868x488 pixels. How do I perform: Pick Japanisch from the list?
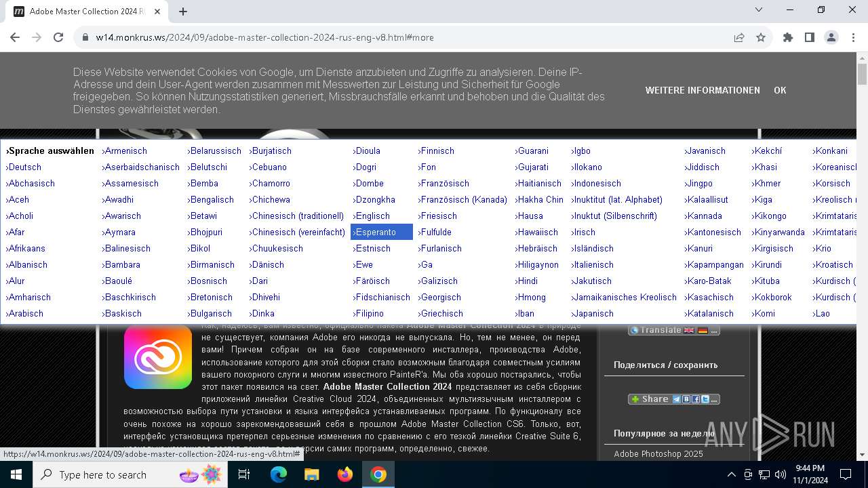point(592,313)
